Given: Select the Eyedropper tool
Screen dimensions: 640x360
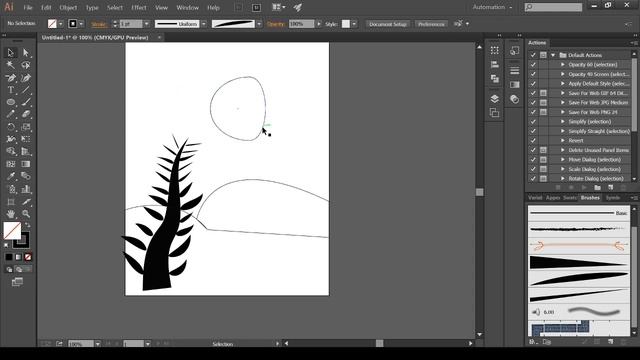Looking at the screenshot, I should [11, 176].
